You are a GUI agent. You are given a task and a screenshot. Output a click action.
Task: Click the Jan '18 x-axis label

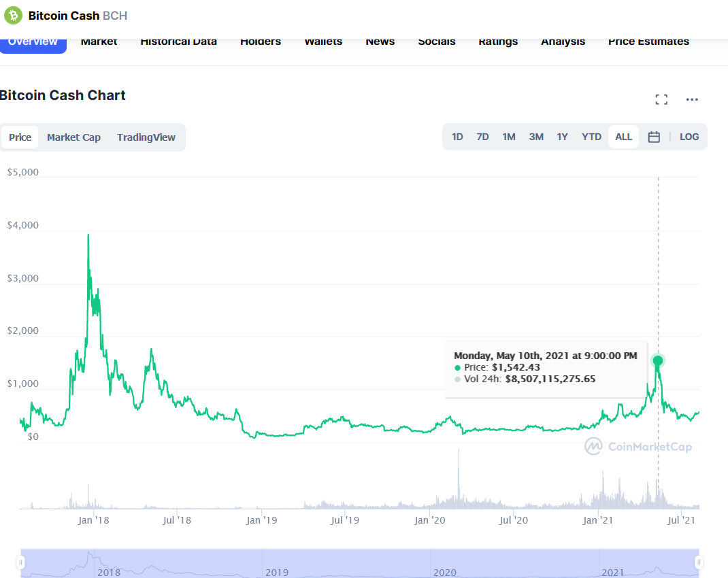(x=93, y=520)
